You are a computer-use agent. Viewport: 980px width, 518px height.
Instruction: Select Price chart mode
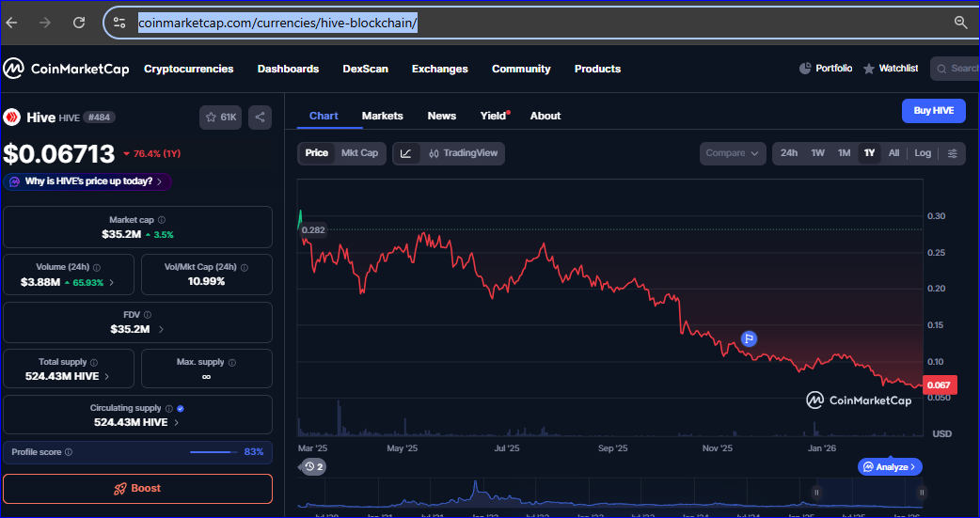click(x=316, y=153)
